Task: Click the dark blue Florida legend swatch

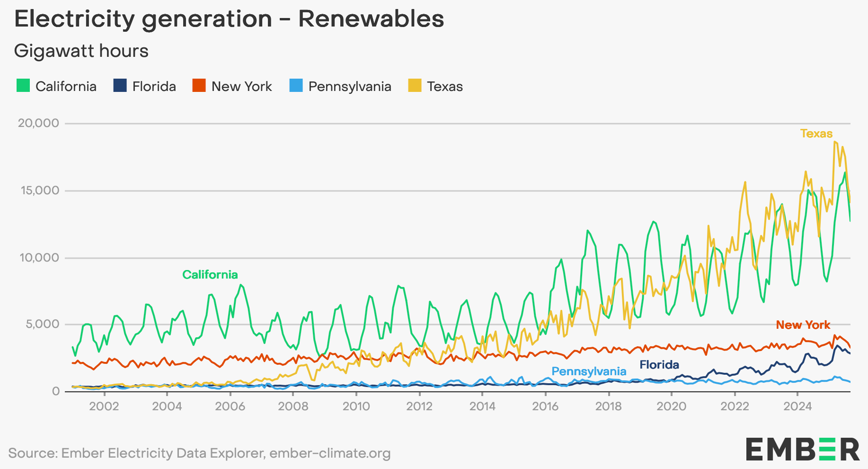Action: 120,86
